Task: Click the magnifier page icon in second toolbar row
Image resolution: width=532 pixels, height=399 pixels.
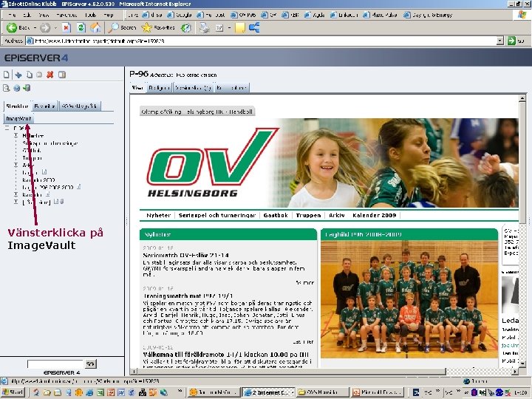Action: [6, 88]
